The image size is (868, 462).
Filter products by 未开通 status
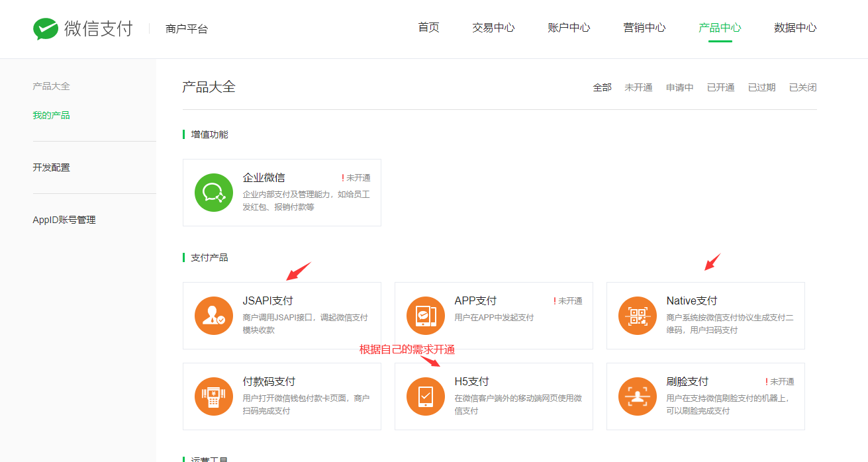[638, 87]
